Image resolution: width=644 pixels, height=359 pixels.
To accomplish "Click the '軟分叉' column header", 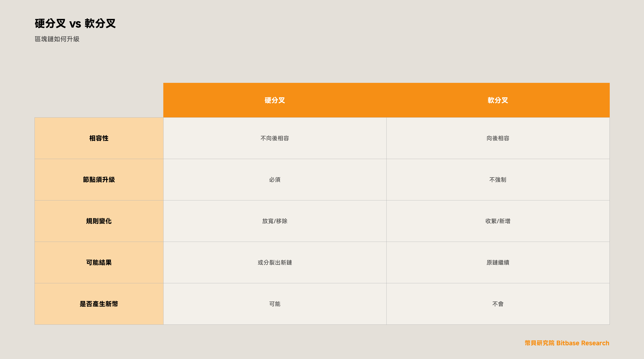I will 498,100.
